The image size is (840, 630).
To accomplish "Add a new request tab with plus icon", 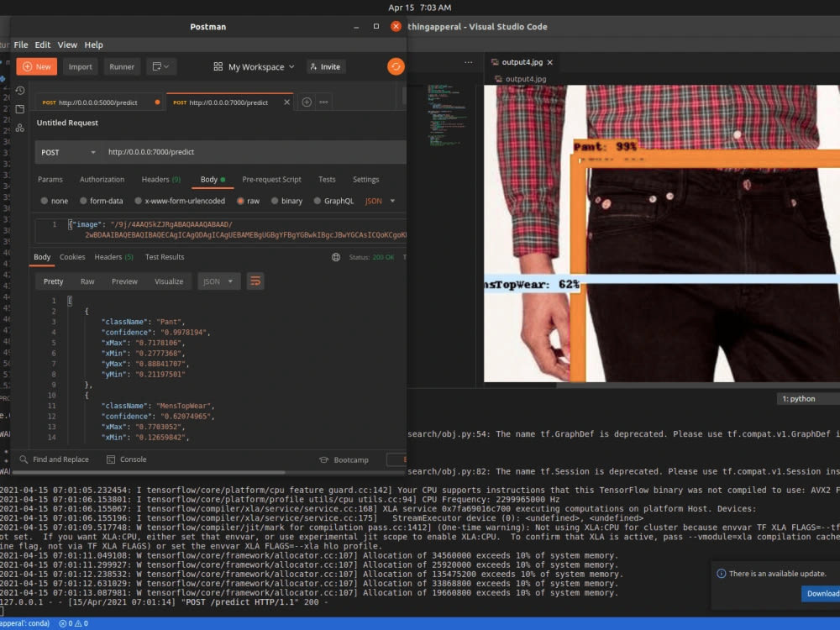I will tap(307, 102).
